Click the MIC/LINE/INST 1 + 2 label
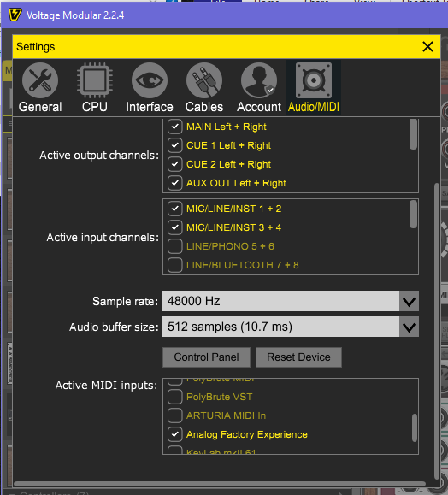Viewport: 448px width, 495px height. click(x=233, y=209)
